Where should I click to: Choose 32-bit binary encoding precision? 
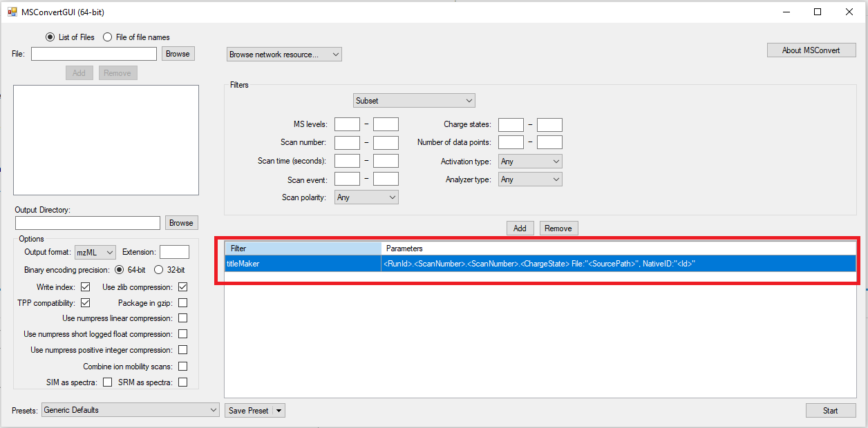(x=158, y=270)
